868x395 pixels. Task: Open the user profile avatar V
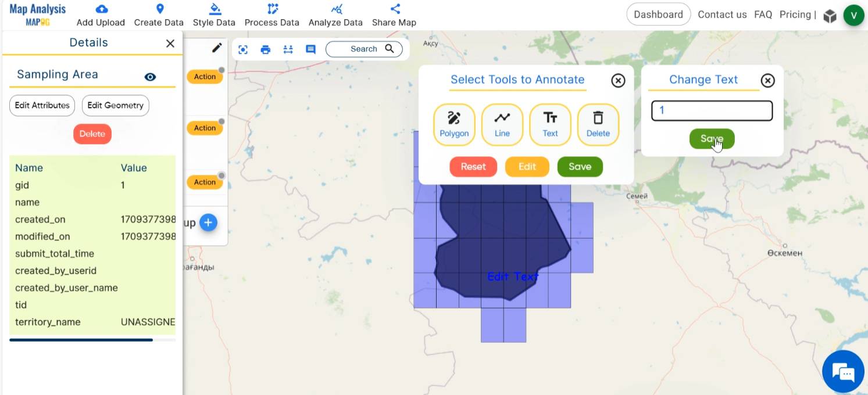tap(853, 16)
